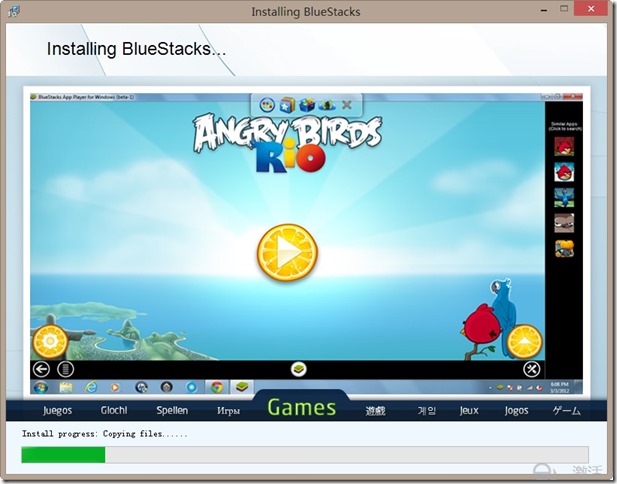Click the green install progress bar
The image size is (617, 484).
point(305,454)
